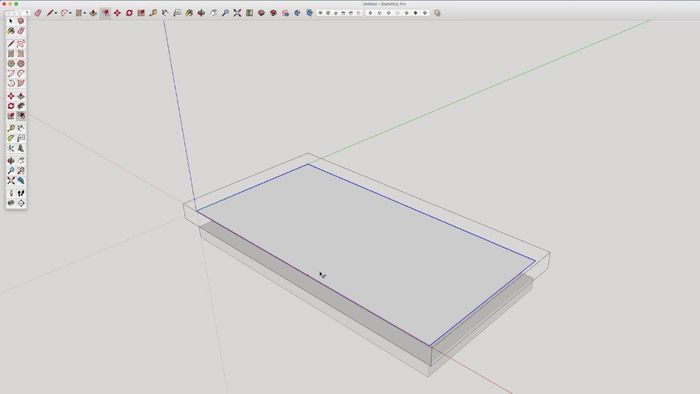Choose the Rectangle tool in left palette
The width and height of the screenshot is (700, 394).
(11, 54)
